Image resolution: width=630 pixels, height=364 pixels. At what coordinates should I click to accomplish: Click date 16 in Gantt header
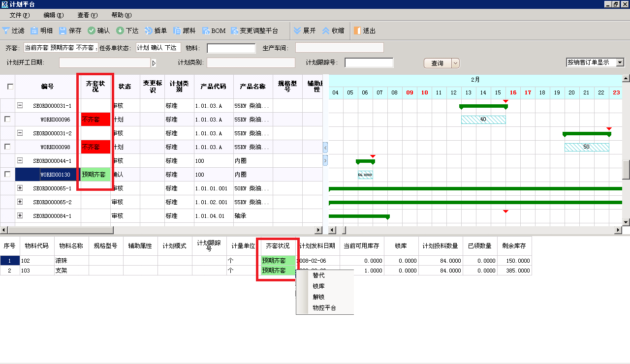click(513, 92)
